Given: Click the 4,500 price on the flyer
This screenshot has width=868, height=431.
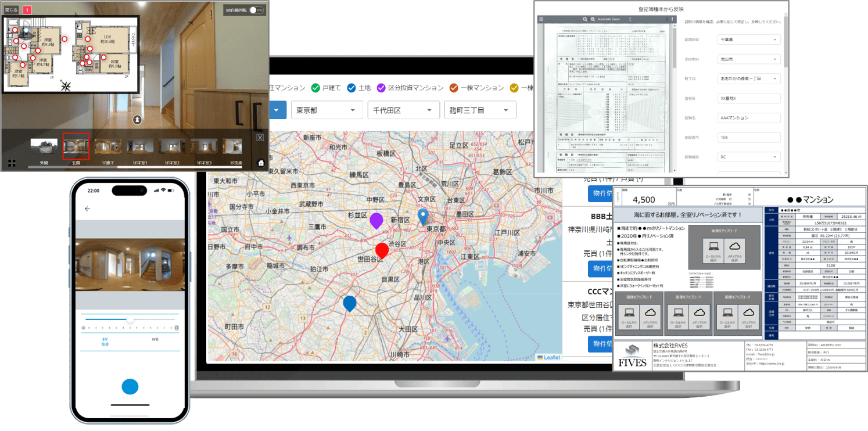Looking at the screenshot, I should pyautogui.click(x=644, y=199).
